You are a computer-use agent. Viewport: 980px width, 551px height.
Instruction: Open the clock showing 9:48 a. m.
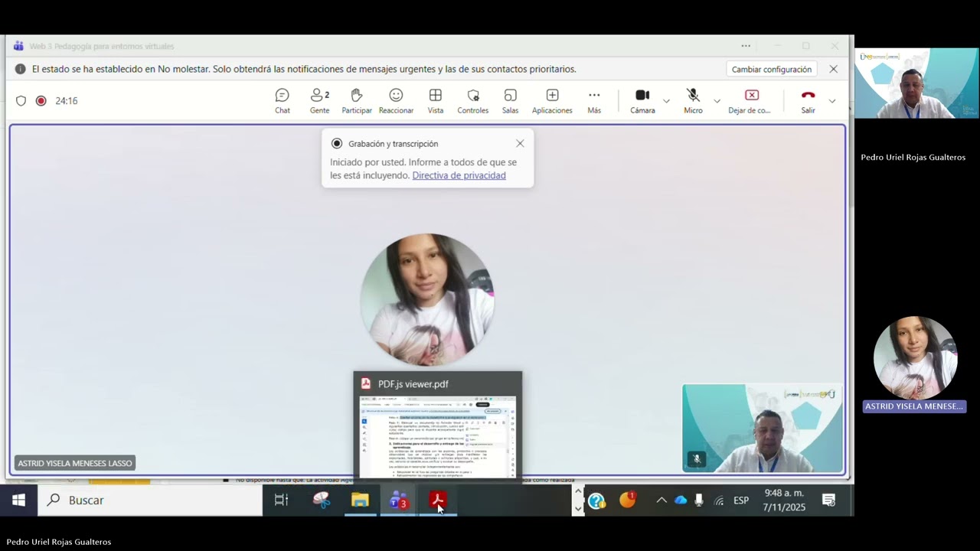click(x=784, y=500)
